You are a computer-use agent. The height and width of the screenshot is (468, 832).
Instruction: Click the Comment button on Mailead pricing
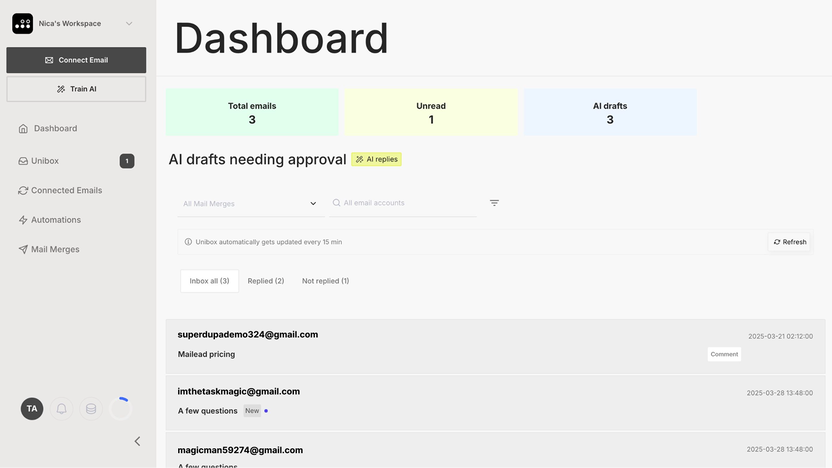(724, 354)
